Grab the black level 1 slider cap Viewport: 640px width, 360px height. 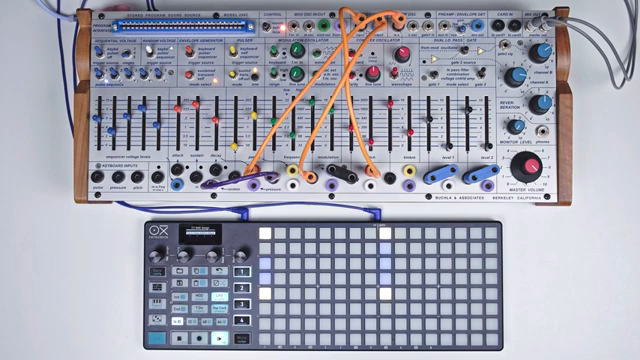pyautogui.click(x=449, y=146)
